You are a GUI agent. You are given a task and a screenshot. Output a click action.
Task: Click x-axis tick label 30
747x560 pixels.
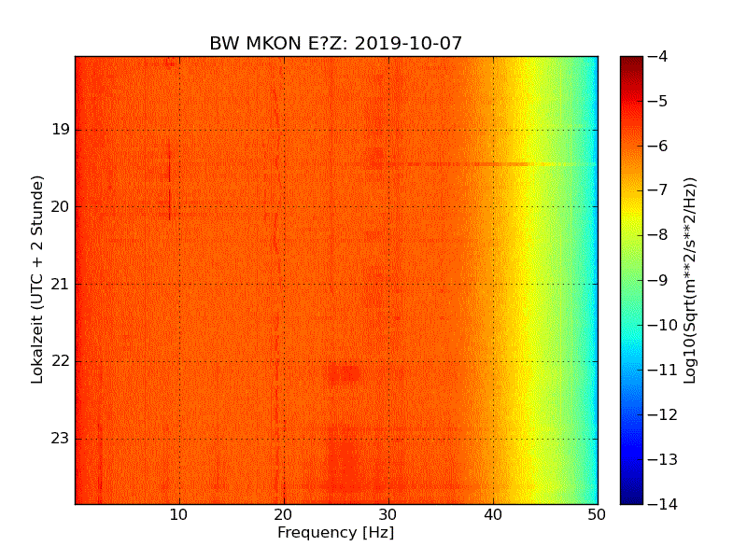[x=388, y=515]
